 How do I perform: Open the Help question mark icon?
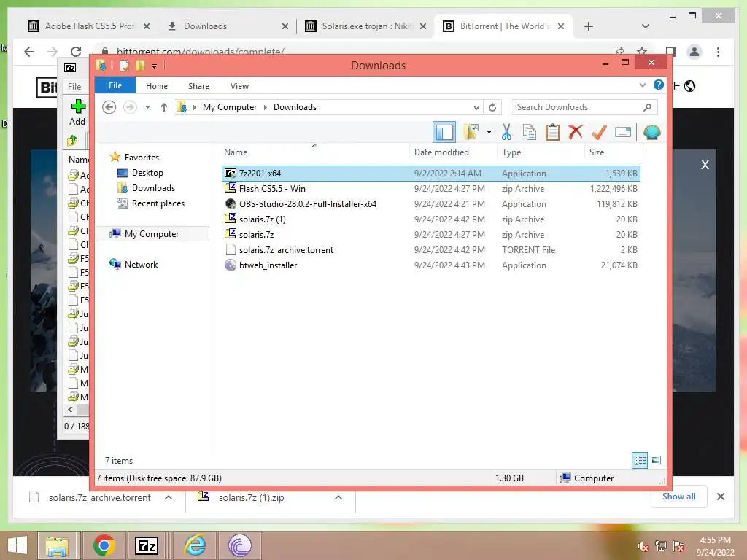click(x=659, y=85)
